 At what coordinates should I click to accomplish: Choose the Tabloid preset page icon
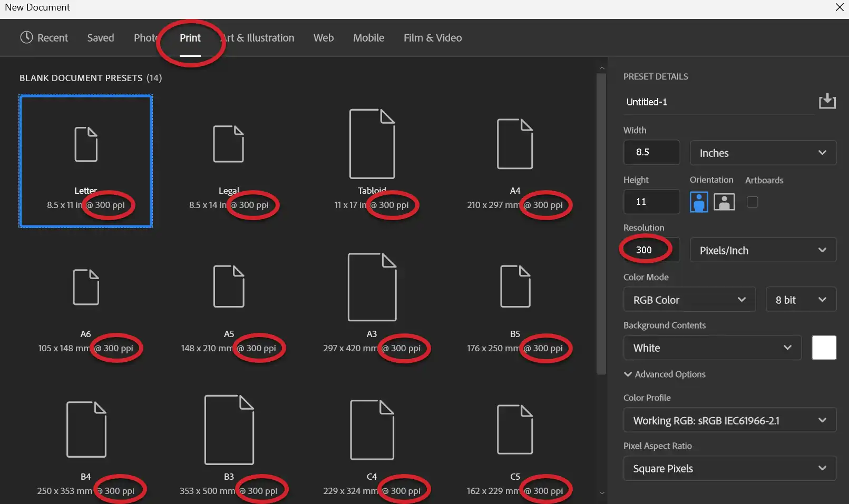pyautogui.click(x=372, y=144)
